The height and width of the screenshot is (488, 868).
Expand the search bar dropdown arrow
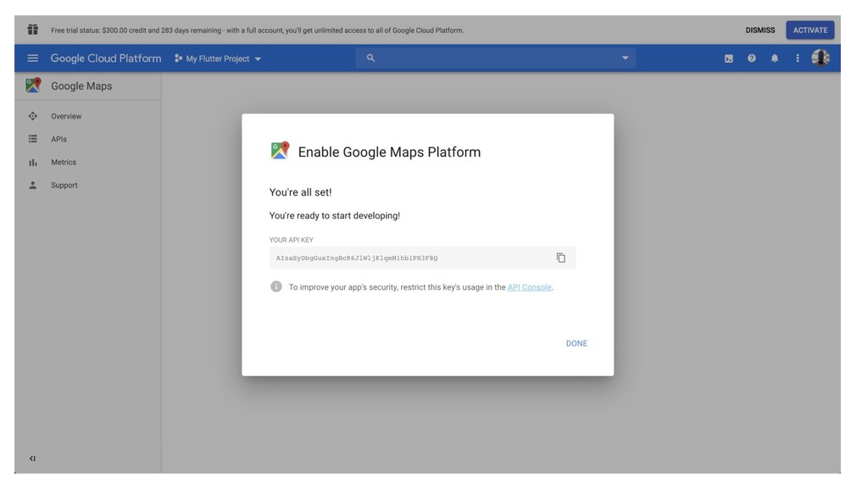pyautogui.click(x=625, y=58)
